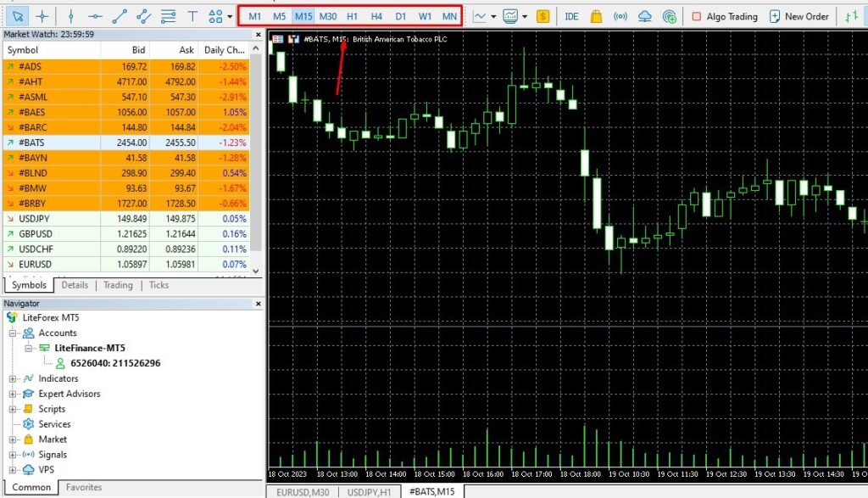Collapse the Accounts tree node

[12, 333]
